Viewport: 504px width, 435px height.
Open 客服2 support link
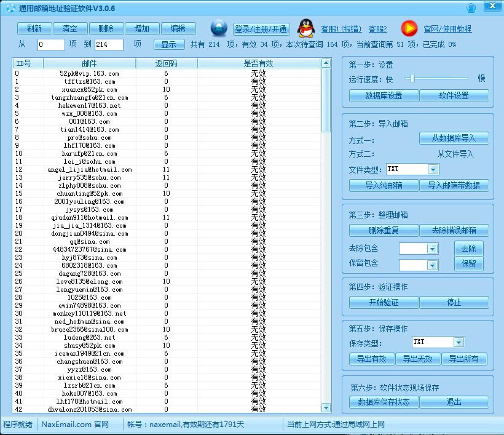point(377,29)
